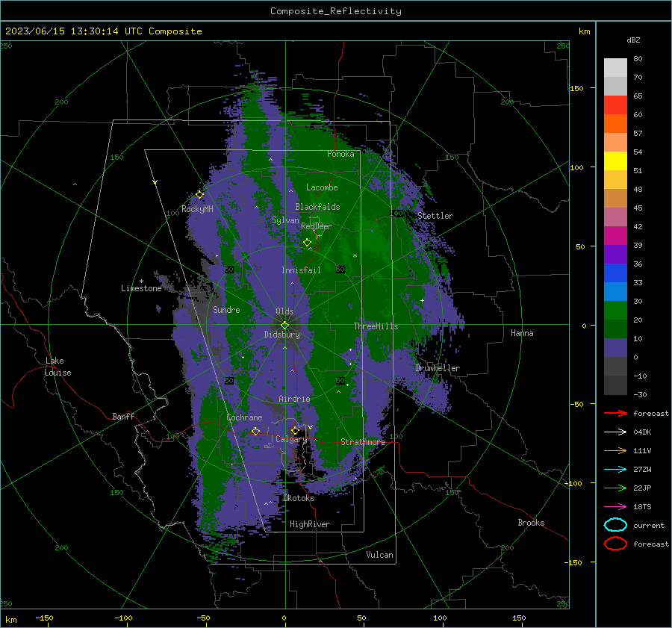Click the dBZ legend heading
This screenshot has height=628, width=672.
click(633, 40)
